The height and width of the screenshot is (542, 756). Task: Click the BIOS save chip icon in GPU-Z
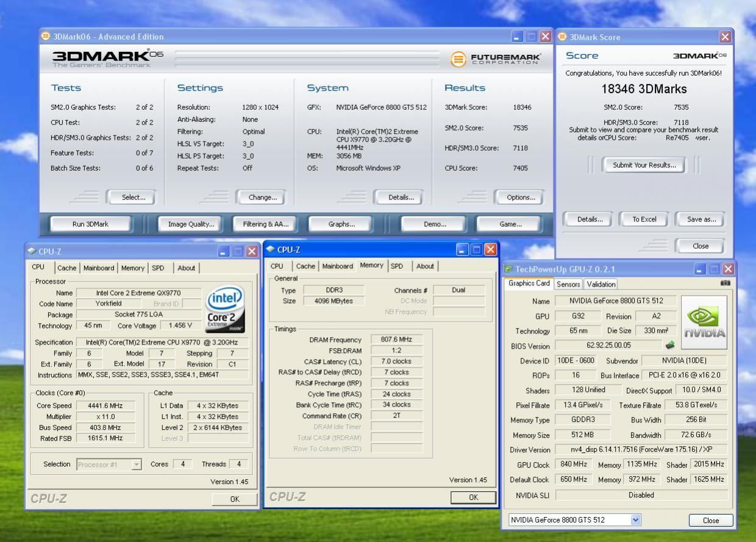click(671, 345)
